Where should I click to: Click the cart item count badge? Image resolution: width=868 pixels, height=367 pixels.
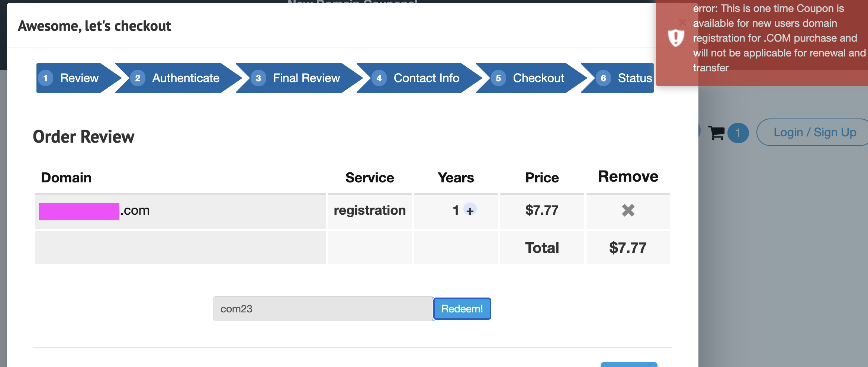[738, 133]
